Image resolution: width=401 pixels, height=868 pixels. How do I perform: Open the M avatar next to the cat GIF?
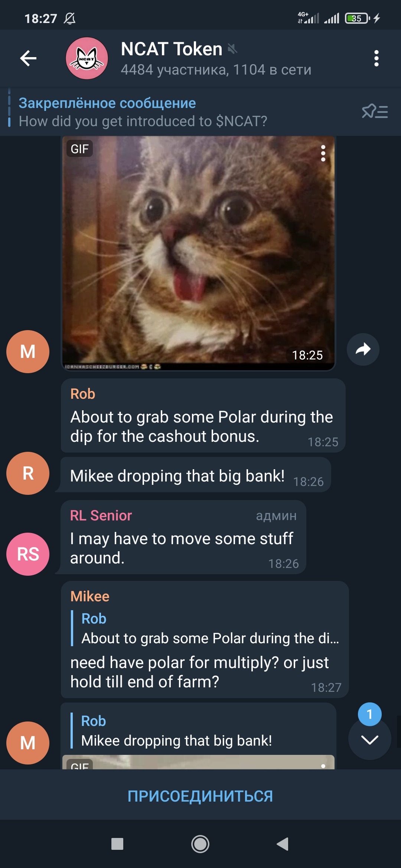tap(28, 351)
